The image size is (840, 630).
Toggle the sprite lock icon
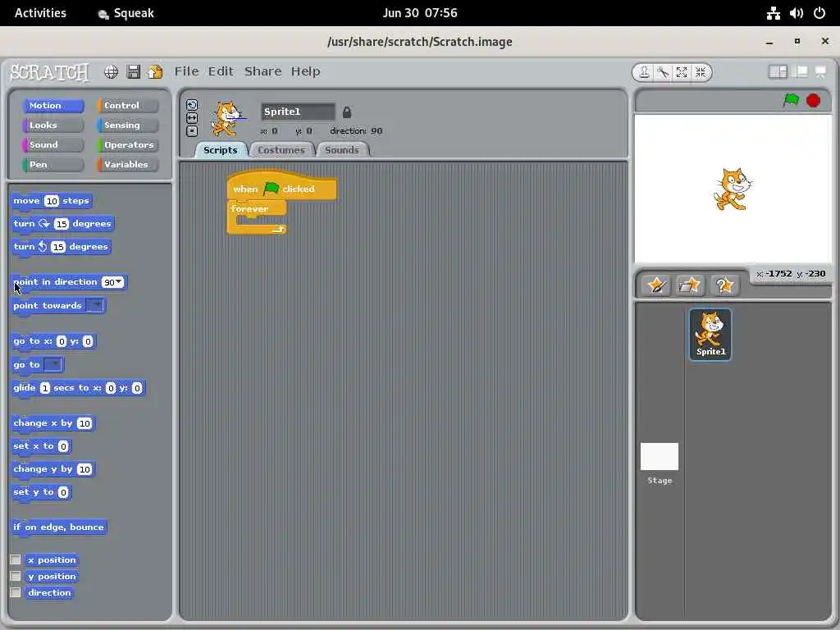point(347,112)
